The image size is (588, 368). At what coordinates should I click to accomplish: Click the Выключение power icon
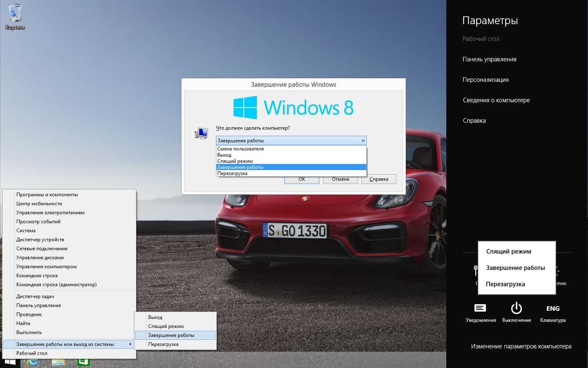pyautogui.click(x=517, y=309)
